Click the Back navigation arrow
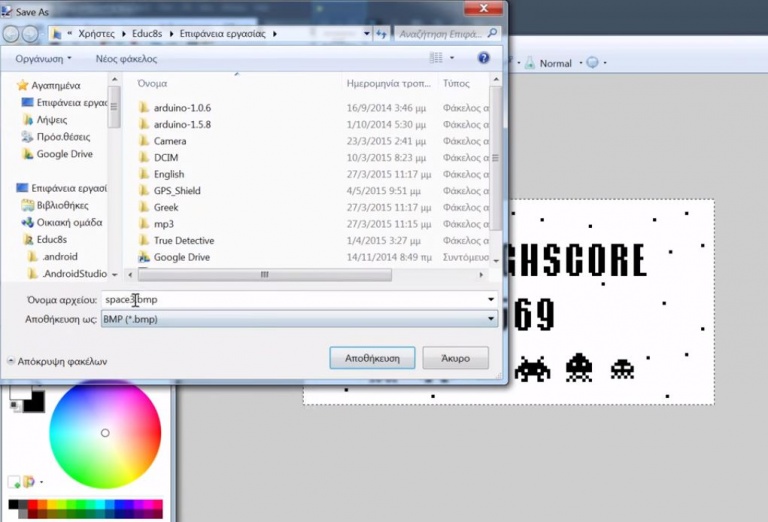The height and width of the screenshot is (522, 768). tap(12, 34)
